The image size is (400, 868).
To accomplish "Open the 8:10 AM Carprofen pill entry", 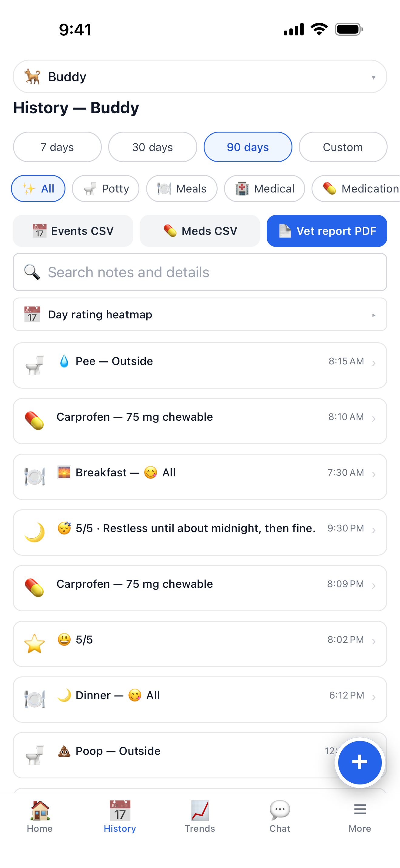I will pos(200,421).
